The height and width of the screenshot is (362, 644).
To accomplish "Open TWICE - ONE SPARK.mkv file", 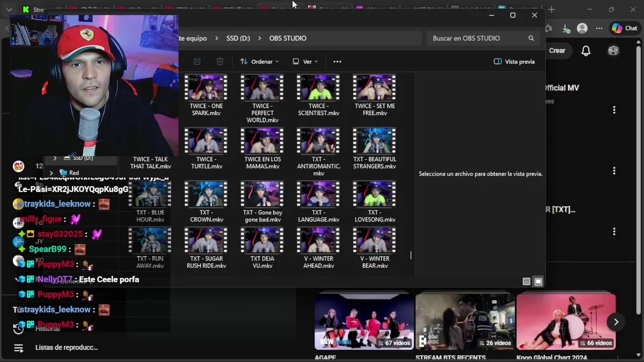I will coord(206,96).
